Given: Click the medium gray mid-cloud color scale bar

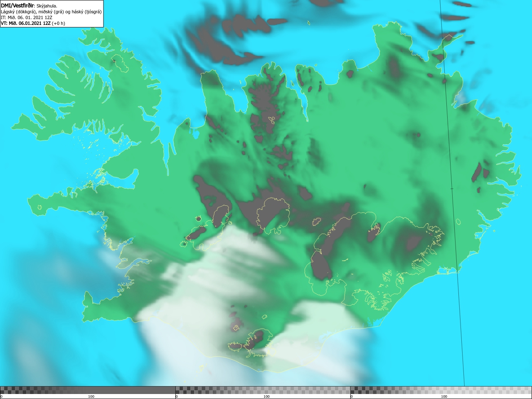Looking at the screenshot, I should pos(263,390).
